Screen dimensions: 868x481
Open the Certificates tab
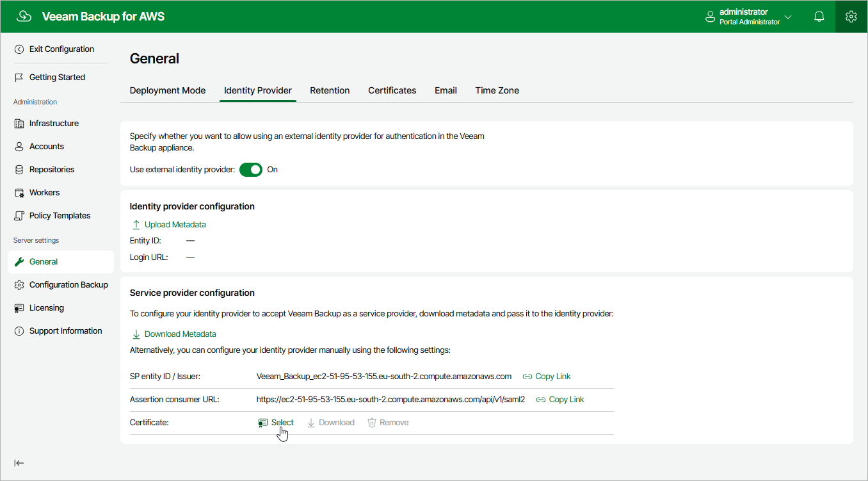pos(392,90)
